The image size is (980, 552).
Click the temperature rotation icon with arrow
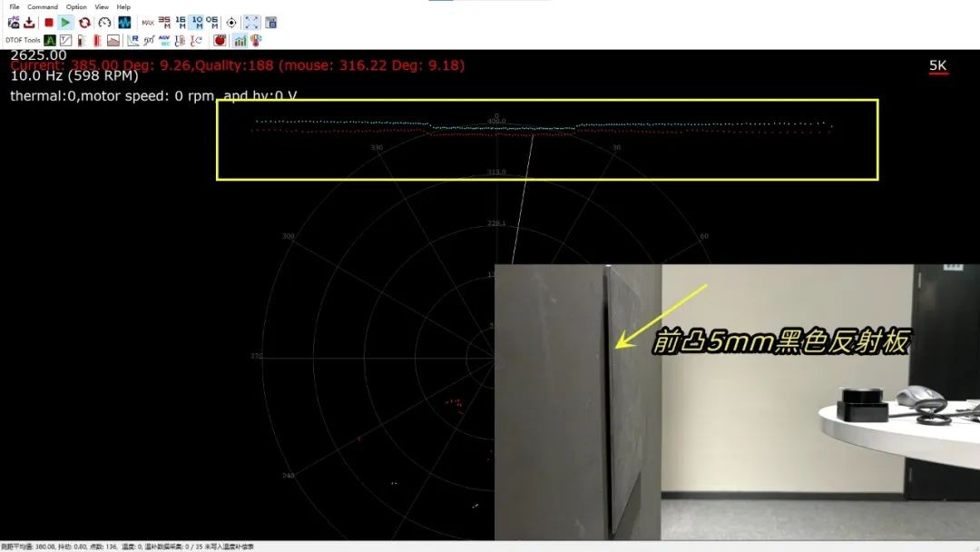[196, 41]
